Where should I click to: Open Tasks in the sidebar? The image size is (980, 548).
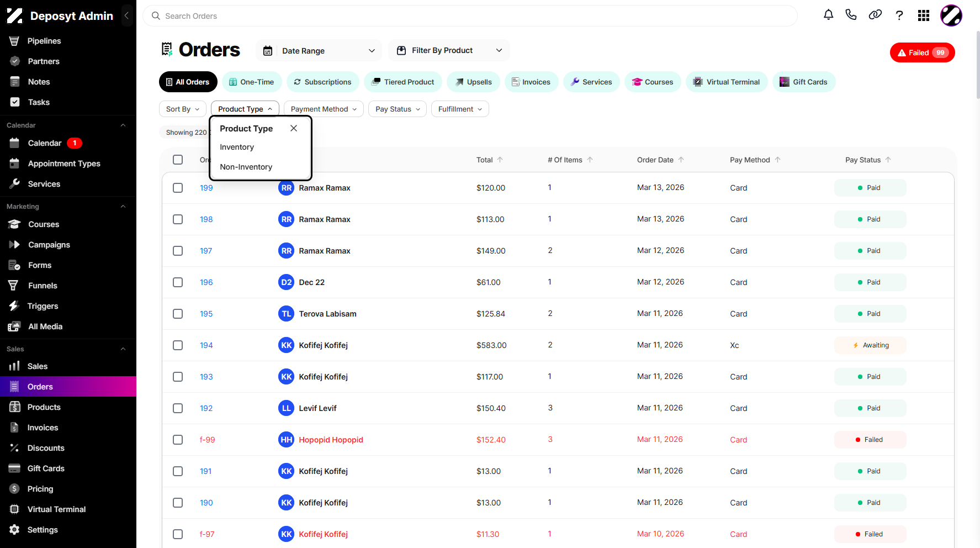pyautogui.click(x=39, y=102)
